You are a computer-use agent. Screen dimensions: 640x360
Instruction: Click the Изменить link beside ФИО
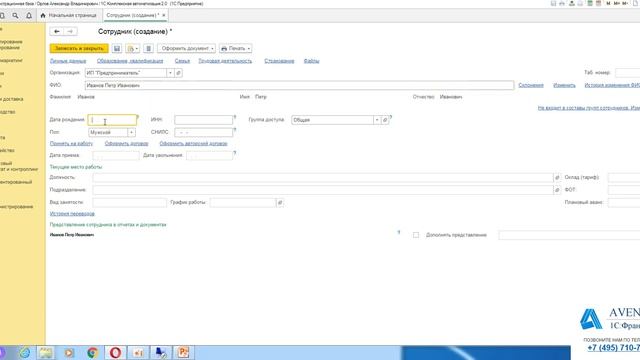pos(564,85)
